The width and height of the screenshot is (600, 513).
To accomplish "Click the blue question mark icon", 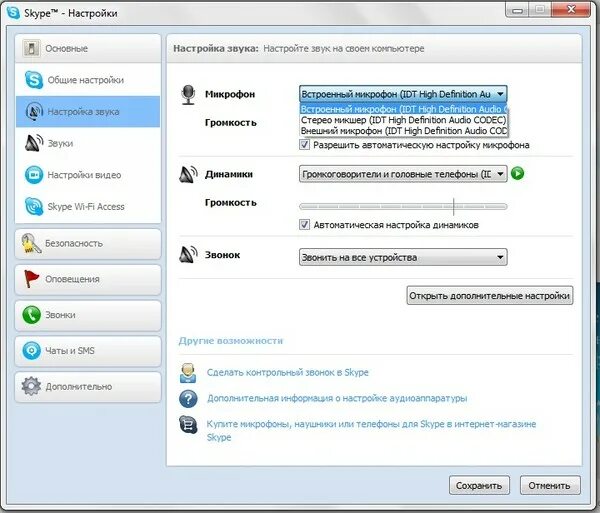I will pos(188,399).
